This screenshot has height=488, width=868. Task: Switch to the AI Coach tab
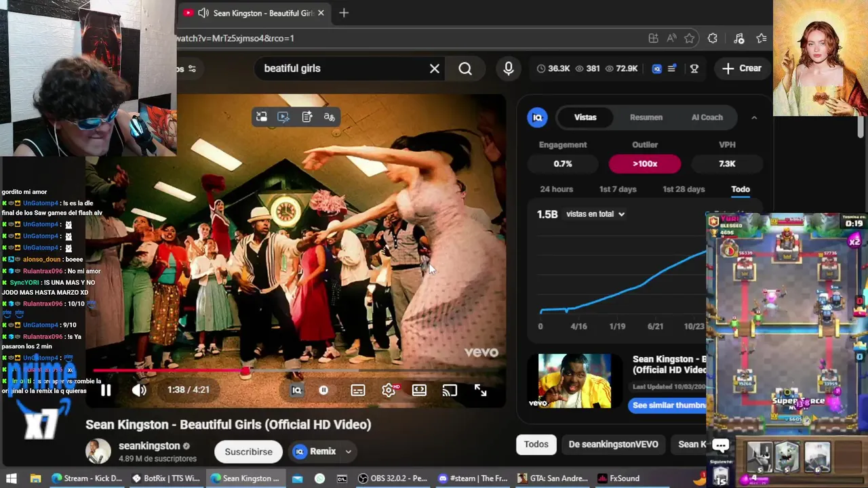pos(707,117)
